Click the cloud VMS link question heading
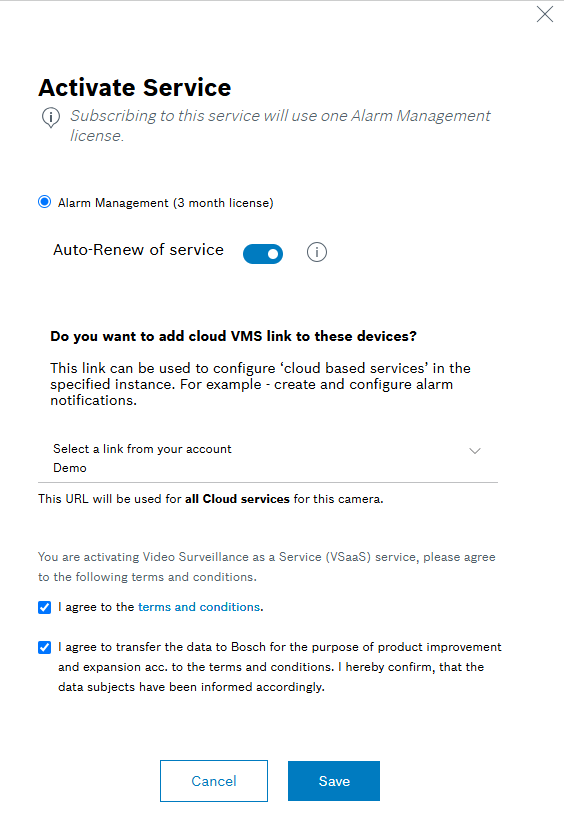The width and height of the screenshot is (564, 831). pos(233,336)
